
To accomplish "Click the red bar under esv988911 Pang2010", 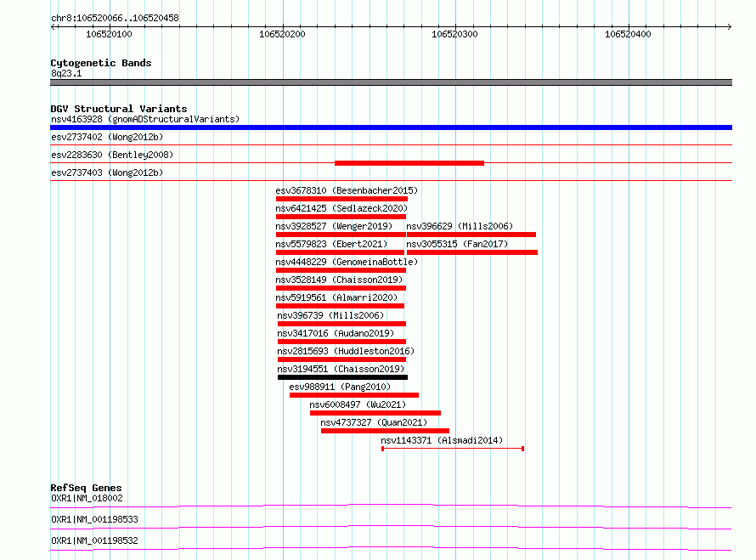I will 354,395.
